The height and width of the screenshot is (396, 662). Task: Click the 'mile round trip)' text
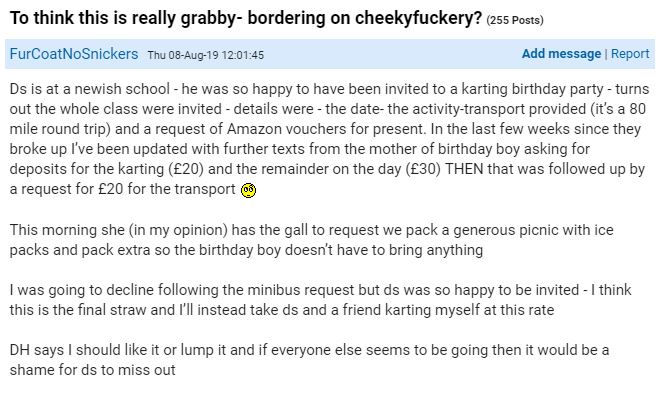[x=60, y=129]
